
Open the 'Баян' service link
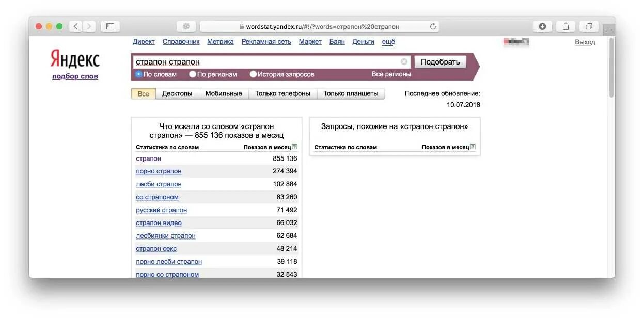337,42
